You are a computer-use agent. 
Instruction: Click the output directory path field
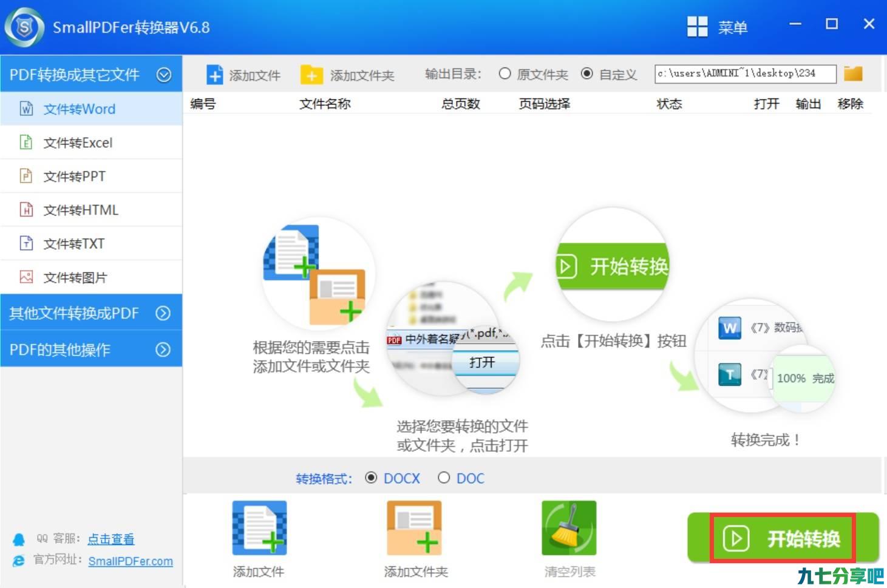click(746, 73)
